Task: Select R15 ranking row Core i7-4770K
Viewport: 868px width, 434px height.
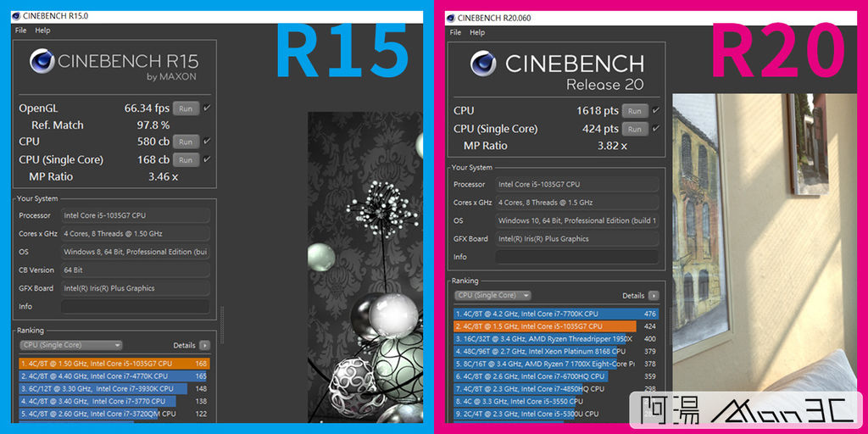Action: [x=114, y=376]
